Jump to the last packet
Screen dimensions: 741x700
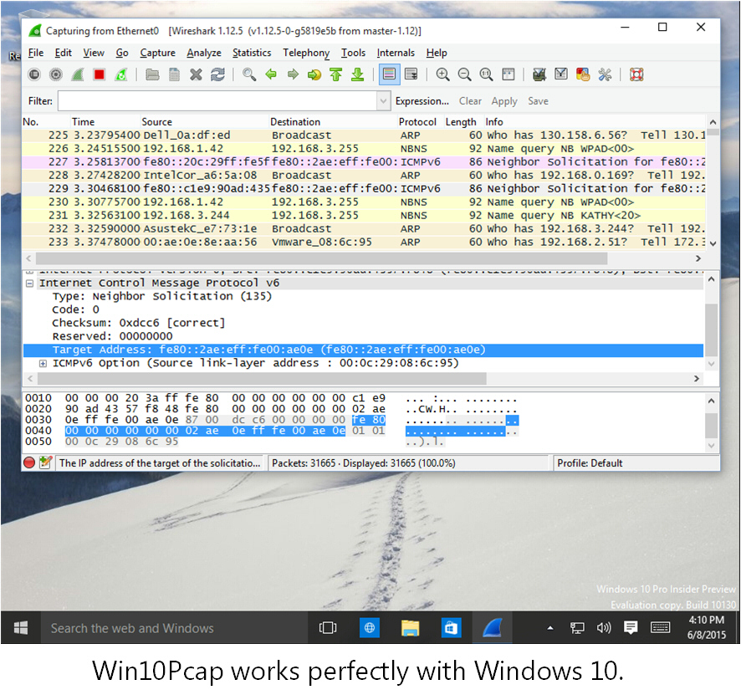pos(358,74)
